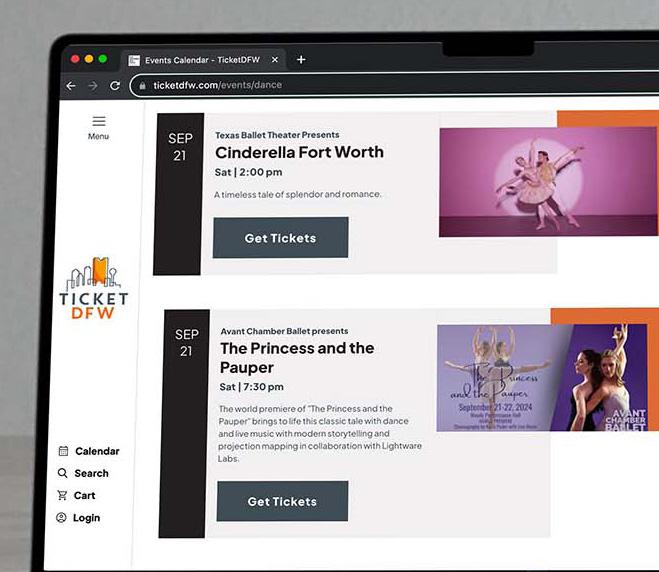Click the Cinderella Fort Worth title
Image resolution: width=659 pixels, height=572 pixels.
(x=299, y=152)
